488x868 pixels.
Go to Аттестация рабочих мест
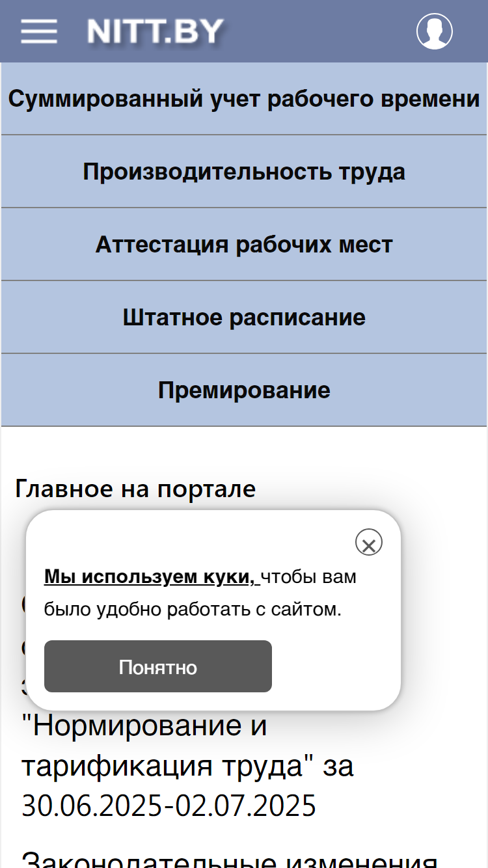(244, 245)
